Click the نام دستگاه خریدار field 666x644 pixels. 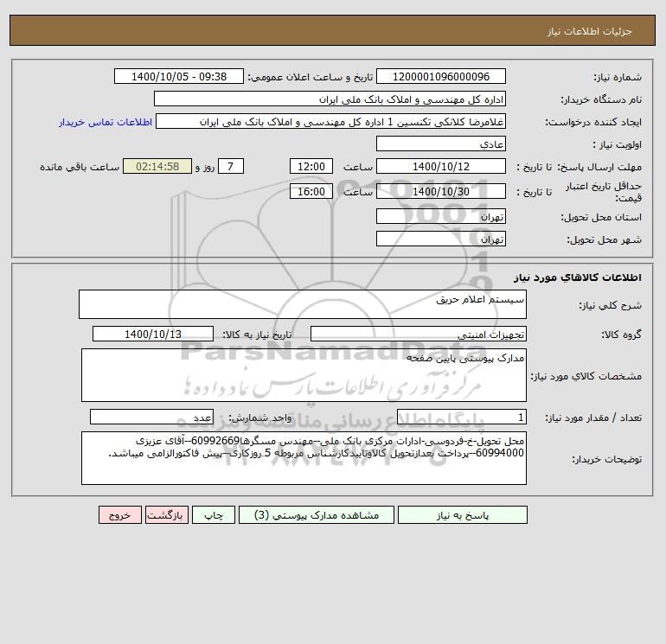[x=330, y=99]
